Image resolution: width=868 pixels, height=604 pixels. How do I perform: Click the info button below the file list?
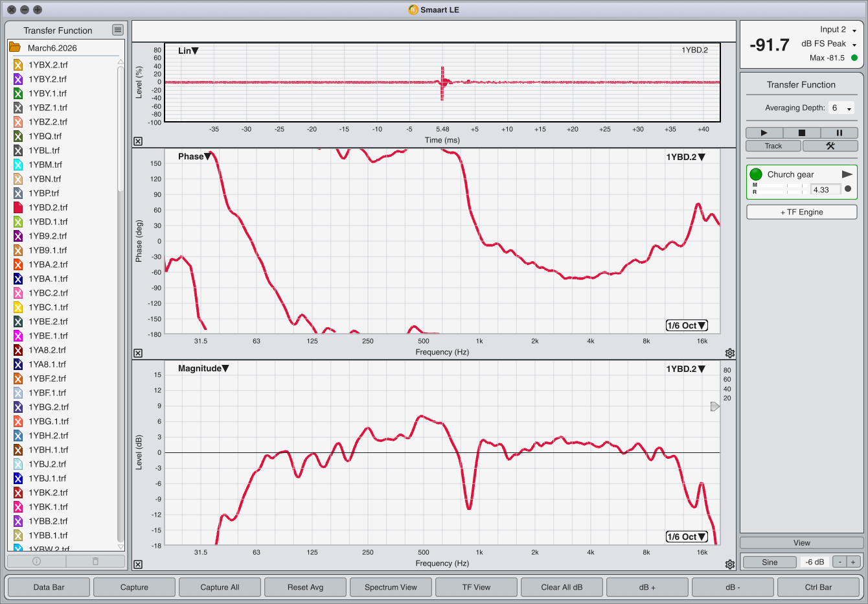coord(36,561)
